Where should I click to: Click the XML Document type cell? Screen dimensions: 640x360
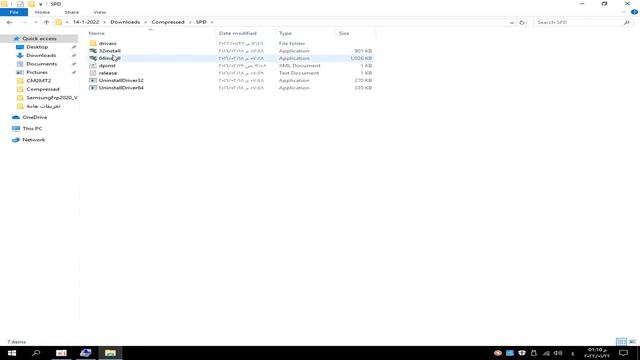300,65
